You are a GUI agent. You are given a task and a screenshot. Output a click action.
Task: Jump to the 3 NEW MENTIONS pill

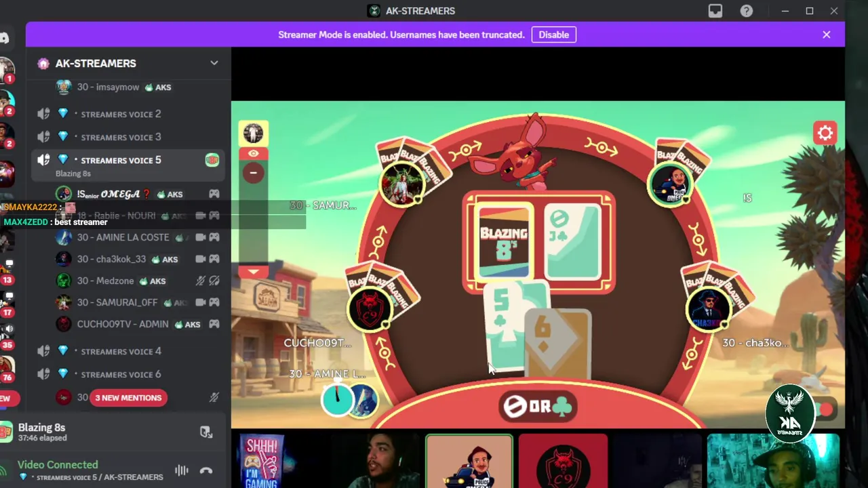128,398
